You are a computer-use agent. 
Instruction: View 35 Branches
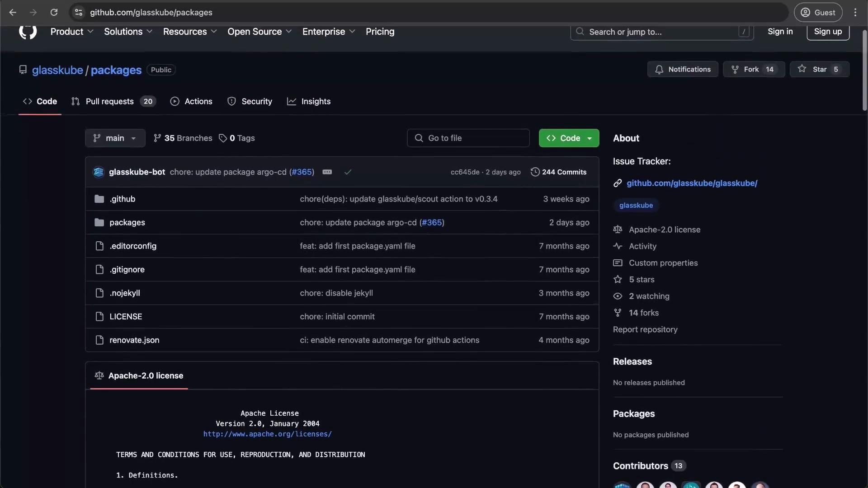click(x=183, y=138)
